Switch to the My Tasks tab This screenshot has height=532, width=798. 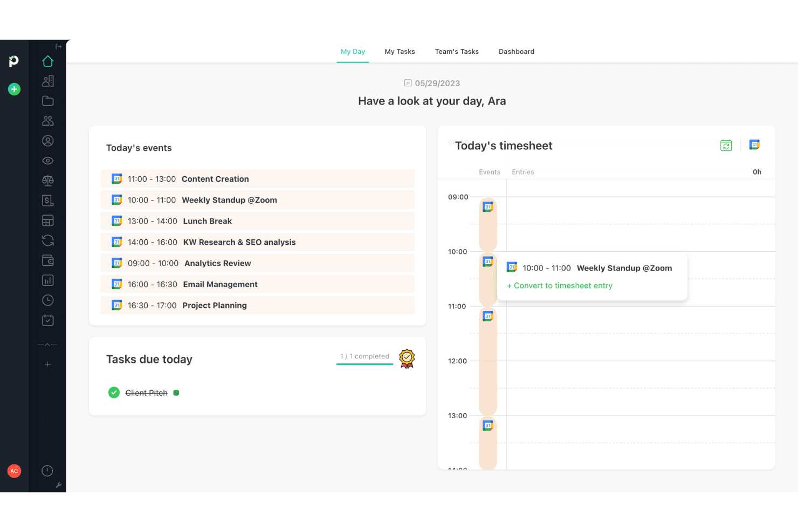click(x=400, y=52)
